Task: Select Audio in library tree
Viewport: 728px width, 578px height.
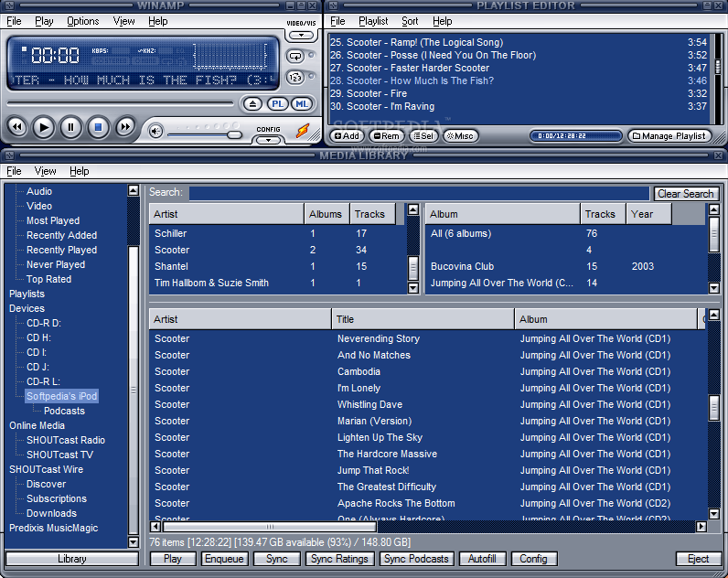Action: (39, 191)
